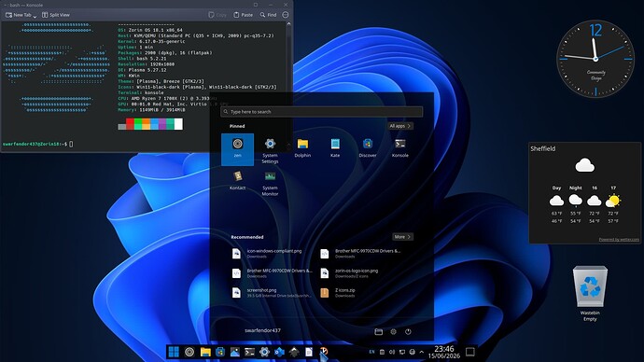This screenshot has width=644, height=362.
Task: Click Paste in Konsole toolbar
Action: (244, 15)
